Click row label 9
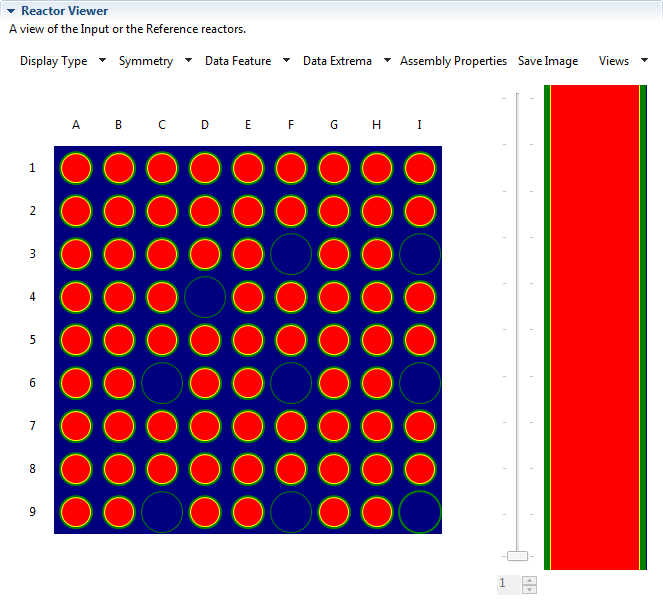Viewport: 663px width, 605px height. click(33, 512)
